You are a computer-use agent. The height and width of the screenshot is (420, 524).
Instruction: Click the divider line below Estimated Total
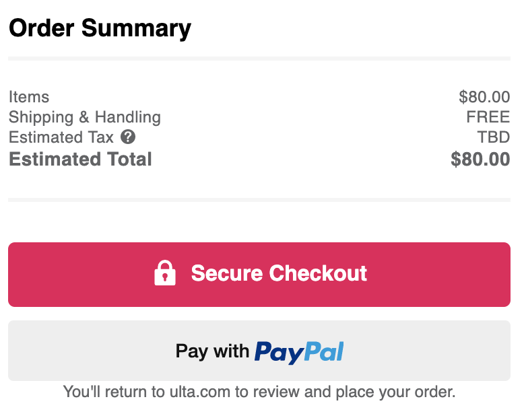coord(259,200)
